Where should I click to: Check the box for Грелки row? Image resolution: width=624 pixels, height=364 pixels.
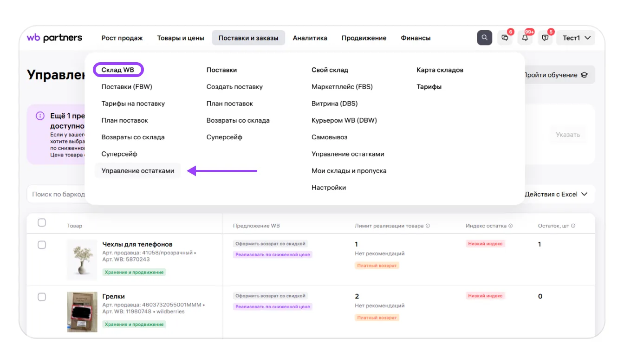tap(42, 297)
